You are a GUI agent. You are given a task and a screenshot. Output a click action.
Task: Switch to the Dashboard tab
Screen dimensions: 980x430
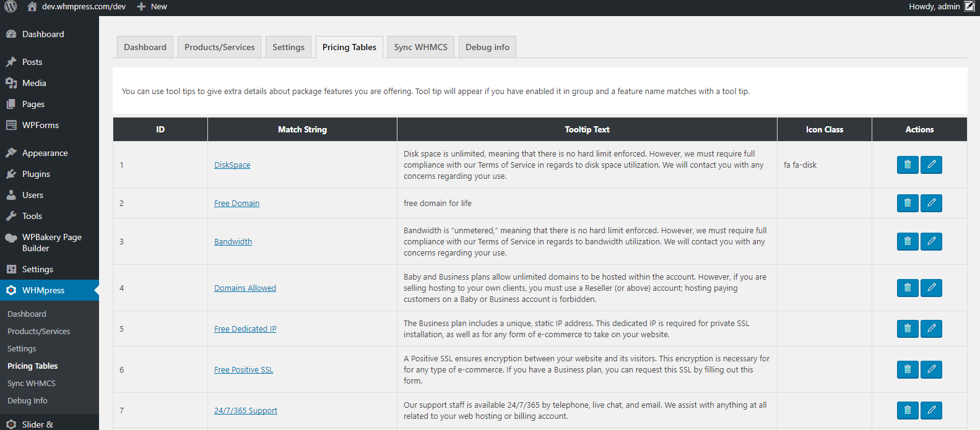click(x=145, y=47)
